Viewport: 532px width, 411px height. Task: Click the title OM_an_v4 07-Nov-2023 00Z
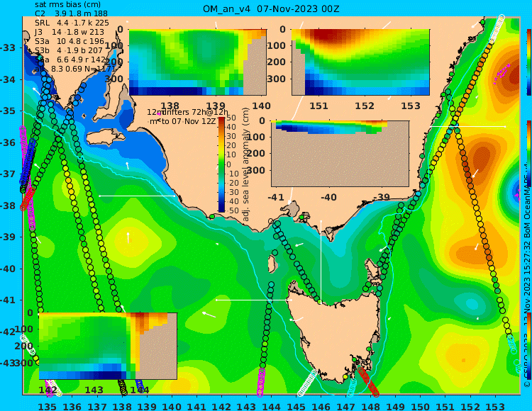point(271,9)
